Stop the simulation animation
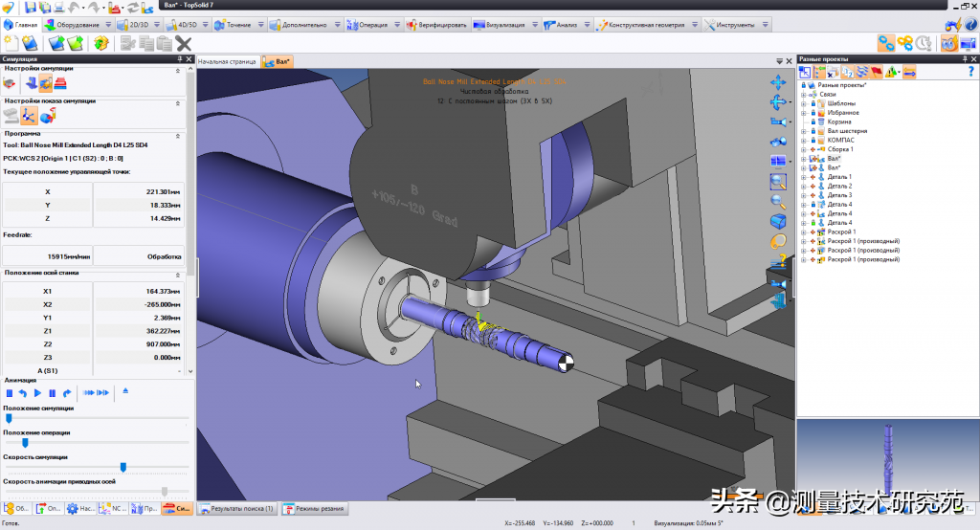980x530 pixels. tap(10, 393)
